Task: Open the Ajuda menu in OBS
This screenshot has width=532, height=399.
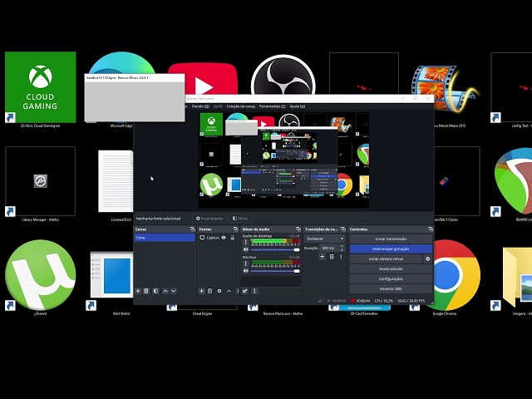Action: click(298, 106)
